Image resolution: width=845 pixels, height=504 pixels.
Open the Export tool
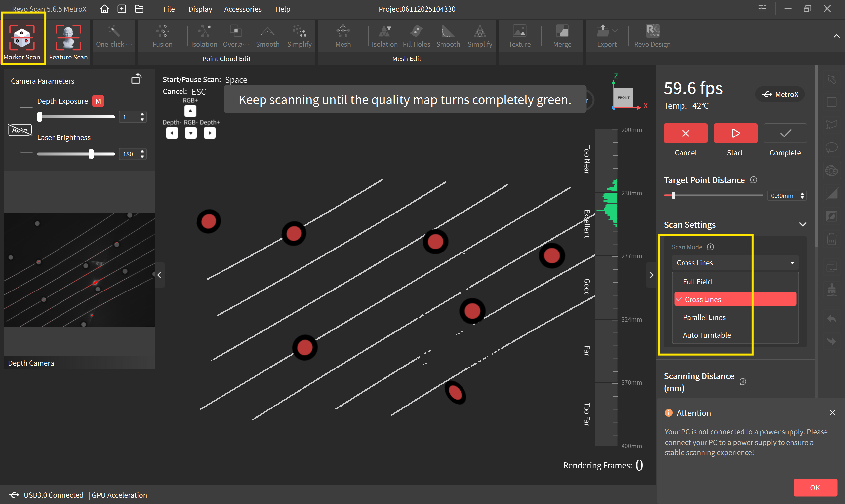pyautogui.click(x=607, y=36)
